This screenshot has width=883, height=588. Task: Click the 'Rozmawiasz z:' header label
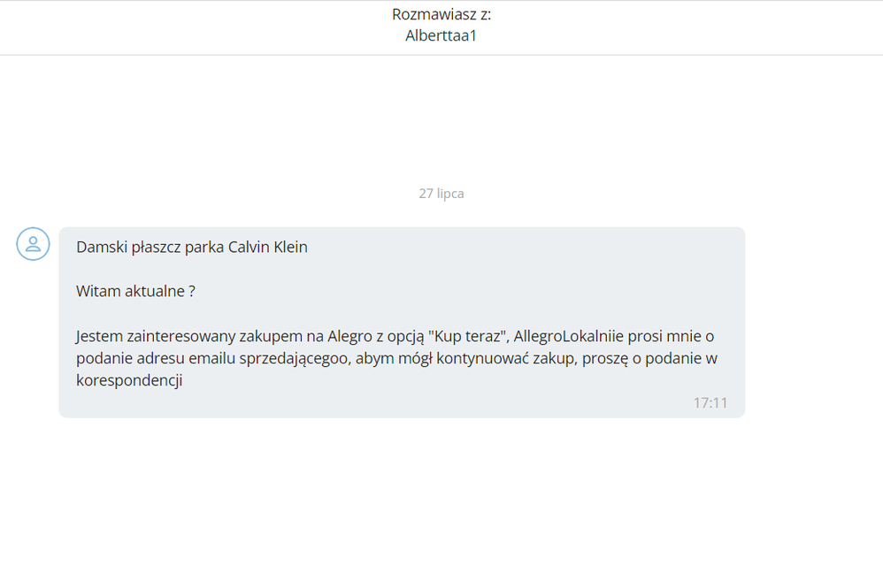coord(441,14)
